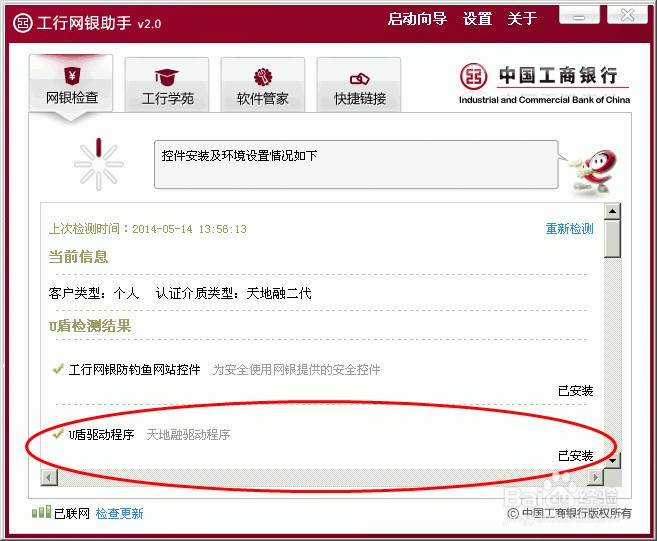Image resolution: width=657 pixels, height=541 pixels.
Task: Click the 检查更新 link
Action: pos(119,513)
